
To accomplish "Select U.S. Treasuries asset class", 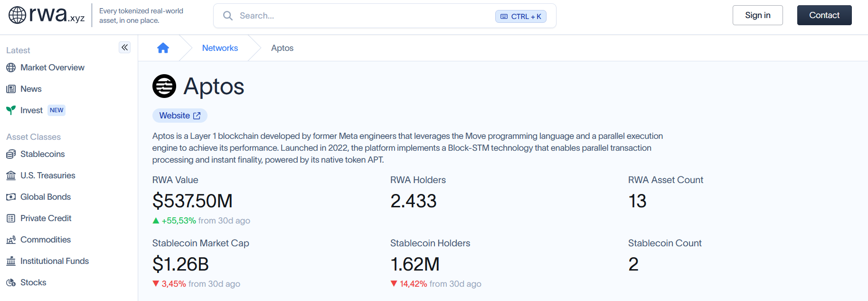I will click(x=47, y=175).
